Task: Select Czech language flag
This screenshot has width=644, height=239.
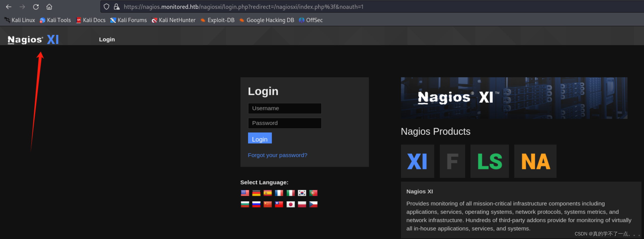Action: coord(313,204)
